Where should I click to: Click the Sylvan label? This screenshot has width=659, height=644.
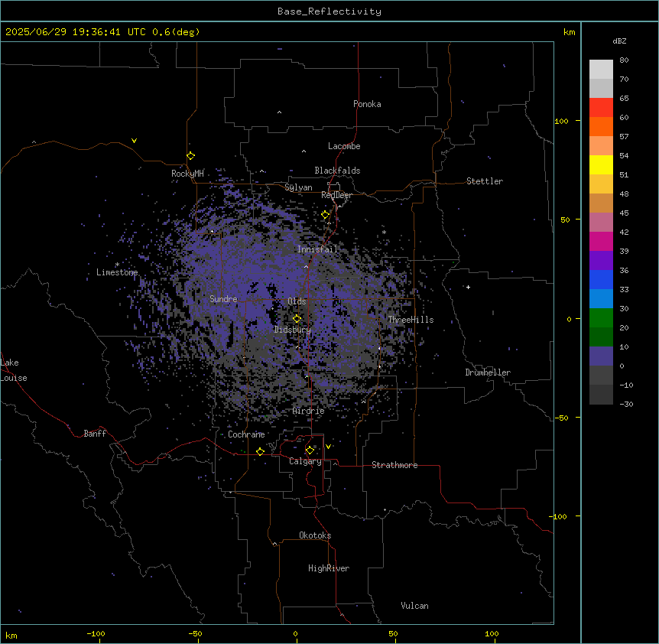[x=298, y=187]
